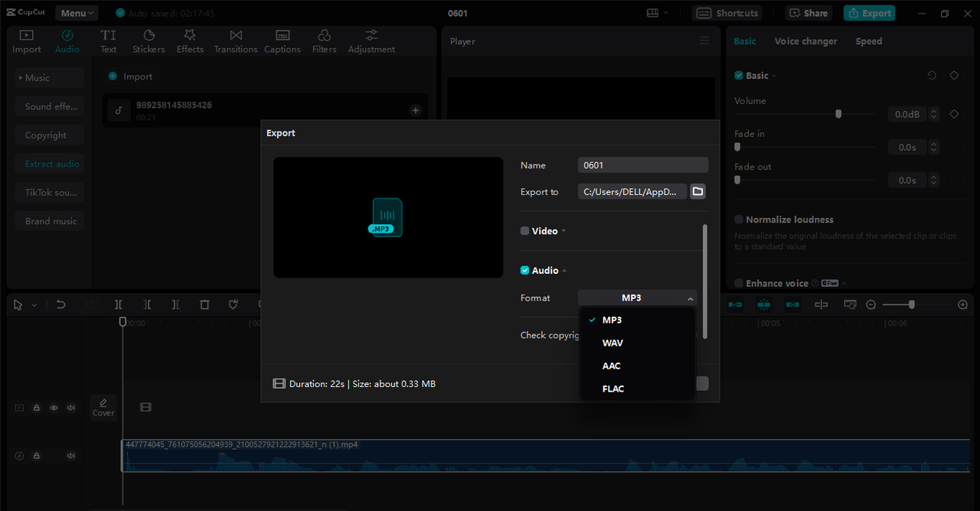Viewport: 980px width, 511px height.
Task: Toggle the linkage icon in timeline toolbar
Action: [x=792, y=304]
